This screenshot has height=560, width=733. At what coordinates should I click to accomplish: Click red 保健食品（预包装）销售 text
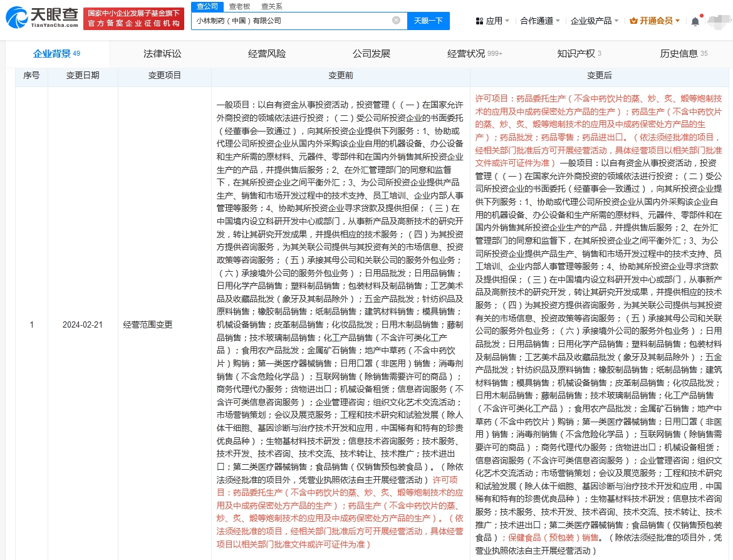pos(553,537)
